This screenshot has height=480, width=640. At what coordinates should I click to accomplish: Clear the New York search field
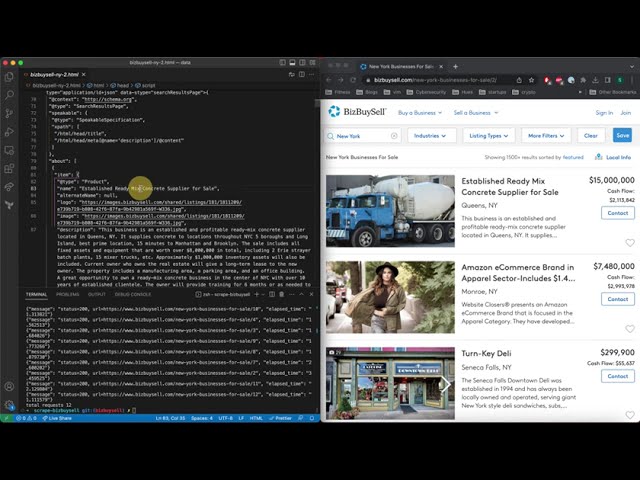(x=394, y=136)
